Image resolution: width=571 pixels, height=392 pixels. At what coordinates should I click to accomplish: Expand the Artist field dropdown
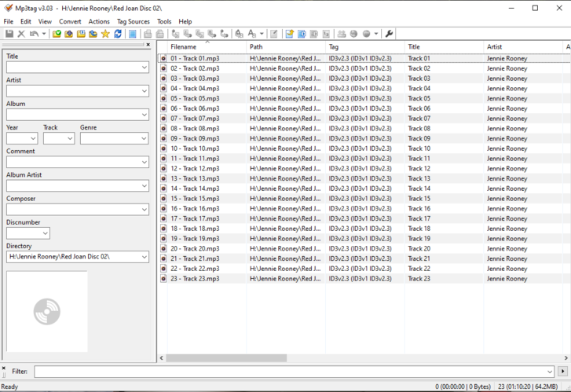[145, 91]
